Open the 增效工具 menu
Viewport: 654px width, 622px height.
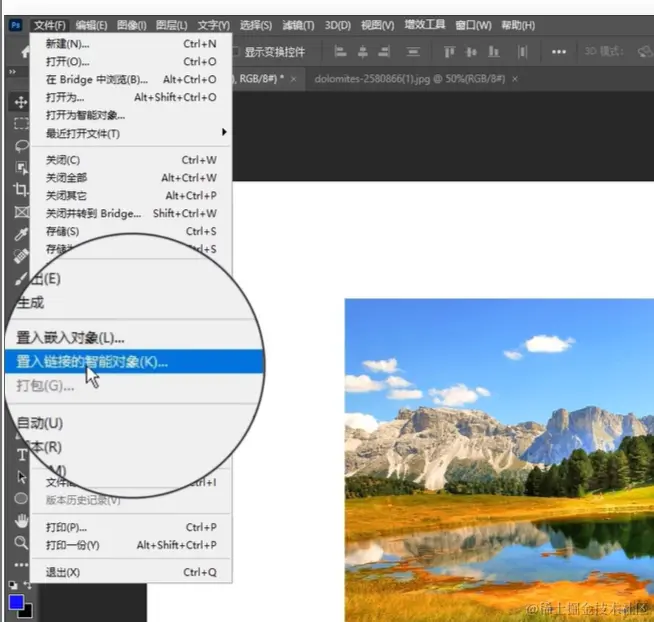coord(425,25)
